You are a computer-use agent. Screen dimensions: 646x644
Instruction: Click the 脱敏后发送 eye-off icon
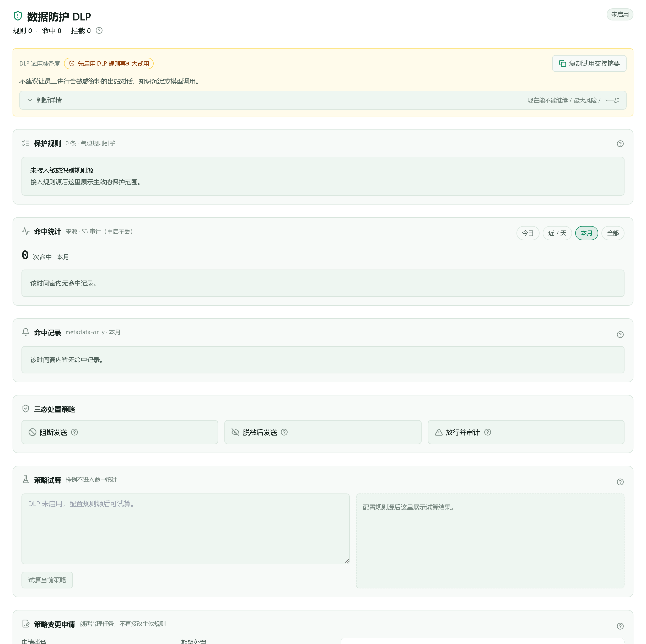pos(235,432)
